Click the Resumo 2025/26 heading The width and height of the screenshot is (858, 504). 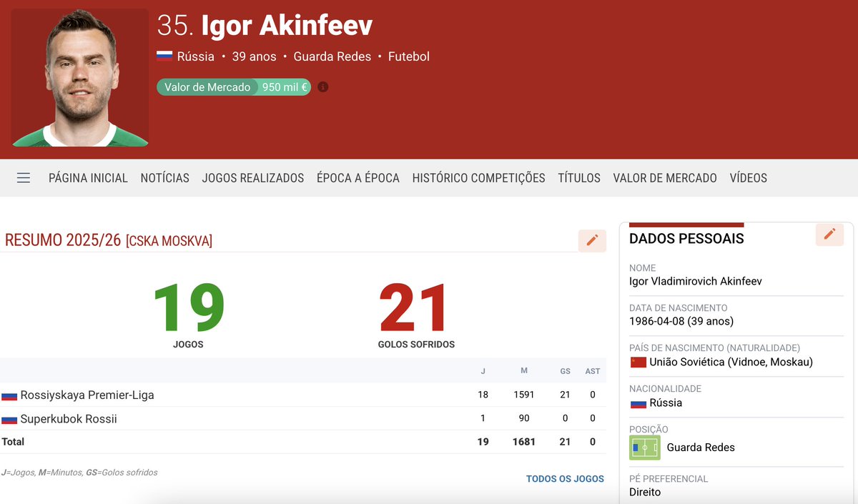pos(63,240)
